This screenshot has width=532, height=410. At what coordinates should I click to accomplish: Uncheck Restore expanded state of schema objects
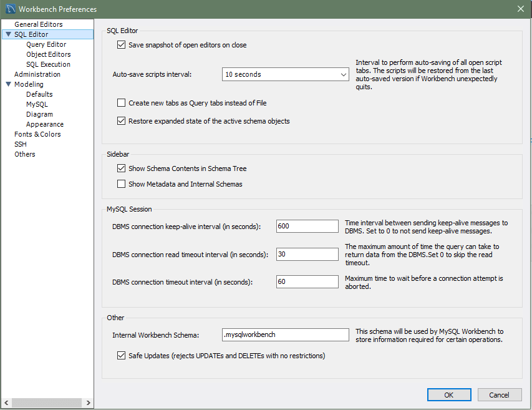[122, 121]
